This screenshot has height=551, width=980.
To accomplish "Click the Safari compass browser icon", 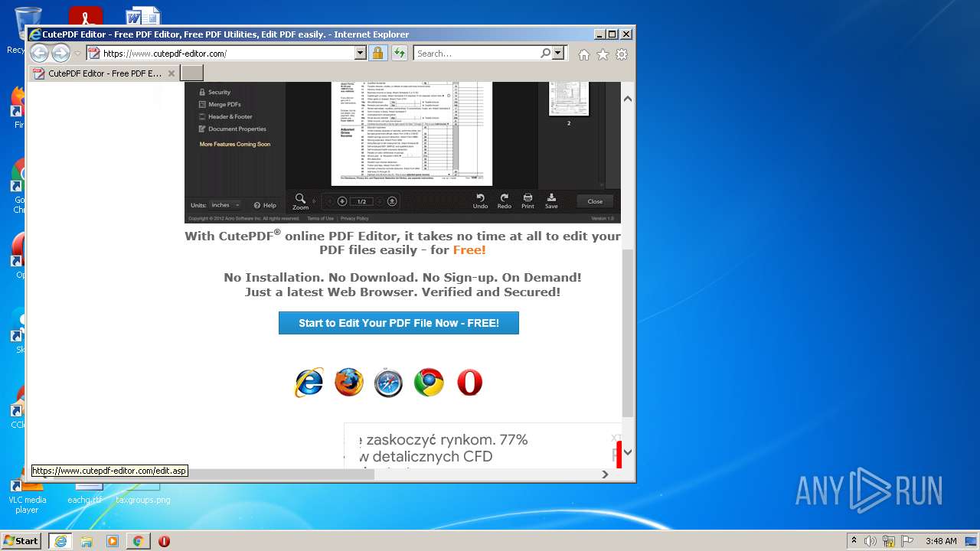I will click(x=389, y=383).
